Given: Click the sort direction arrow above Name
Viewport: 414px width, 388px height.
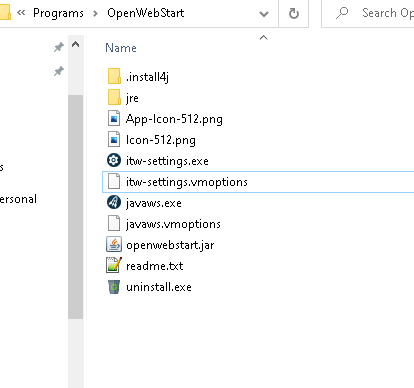Looking at the screenshot, I should point(263,38).
